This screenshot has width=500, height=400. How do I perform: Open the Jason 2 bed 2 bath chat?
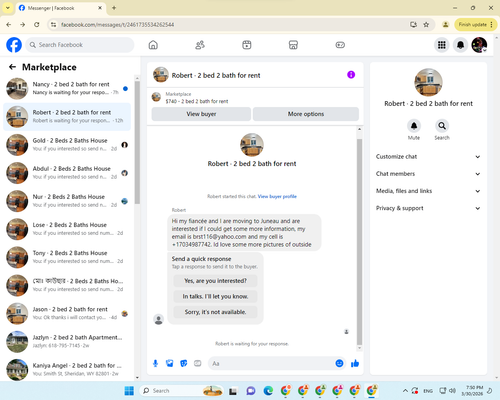coord(67,314)
